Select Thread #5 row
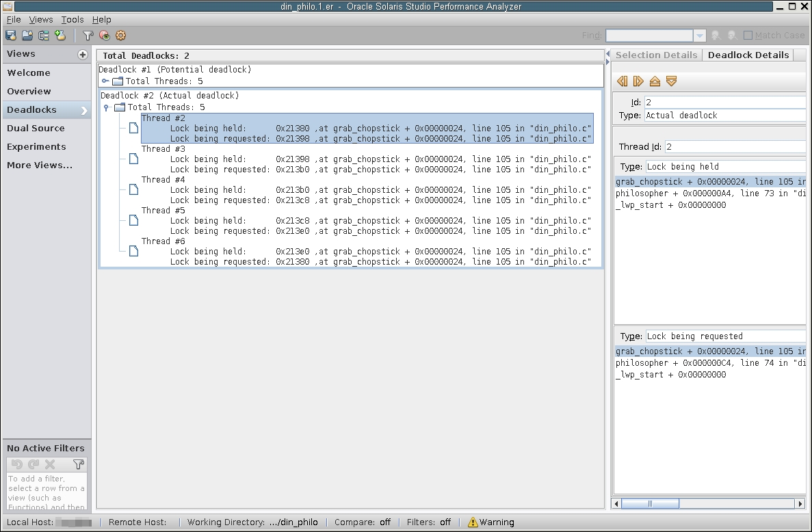Screen dimensions: 812x532 click(x=367, y=221)
